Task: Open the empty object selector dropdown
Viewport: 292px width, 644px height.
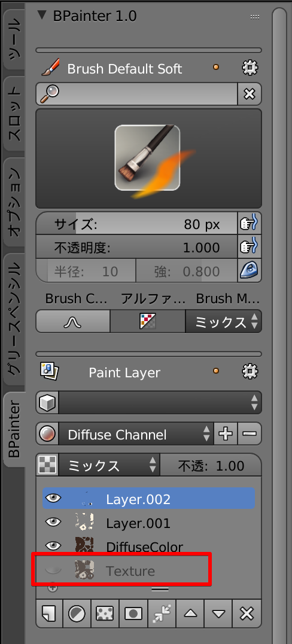Action: [x=160, y=402]
